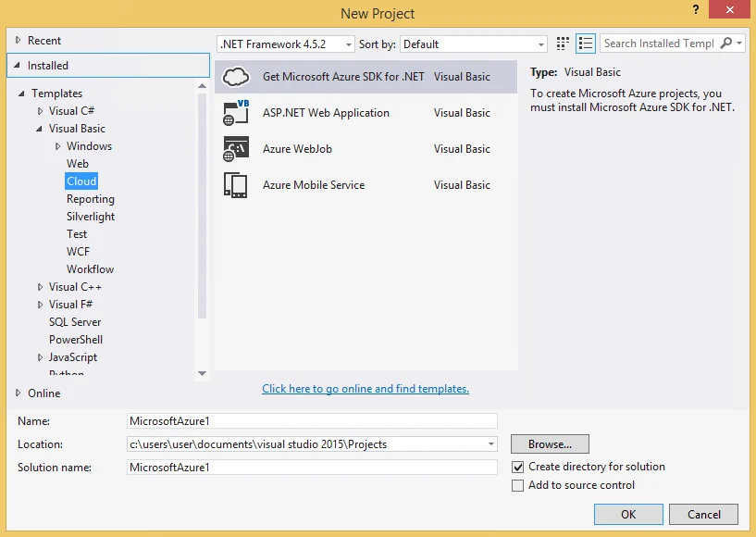Click the cloud icon for Azure SDK

click(x=236, y=77)
